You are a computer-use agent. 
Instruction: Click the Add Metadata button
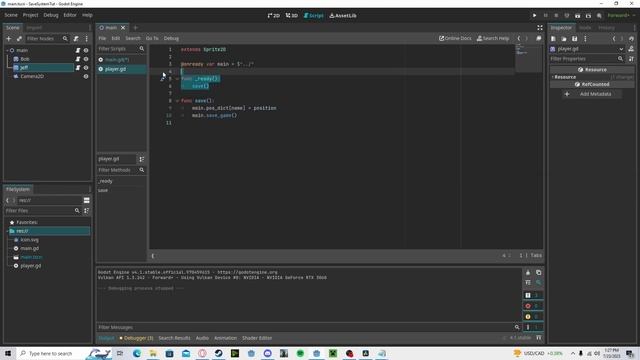tap(591, 94)
